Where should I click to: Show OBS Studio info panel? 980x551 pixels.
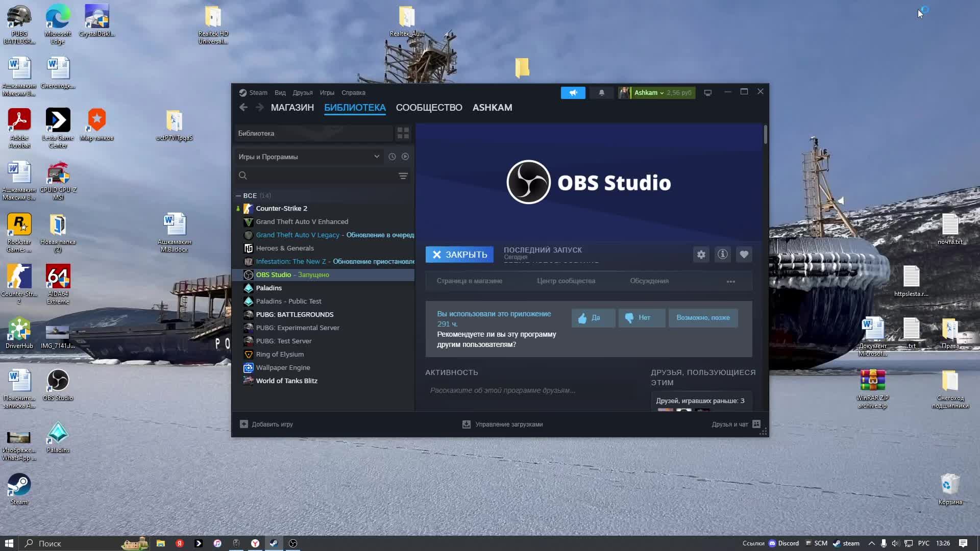click(722, 255)
